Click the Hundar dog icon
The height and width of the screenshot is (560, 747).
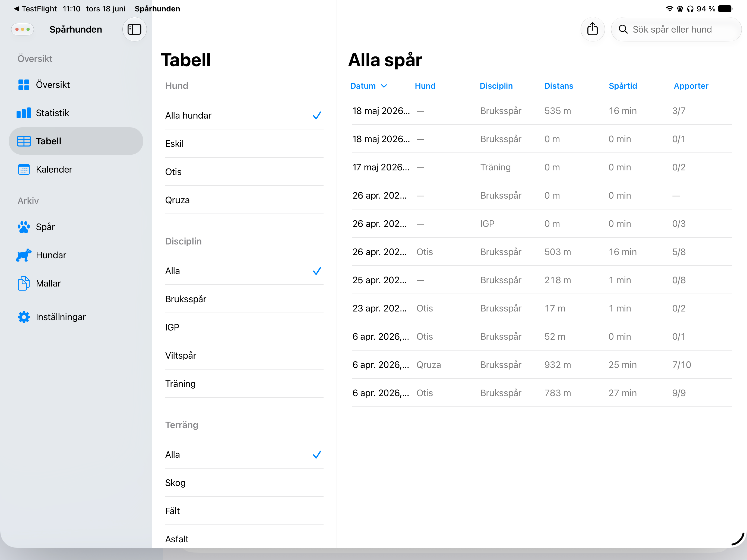coord(24,255)
